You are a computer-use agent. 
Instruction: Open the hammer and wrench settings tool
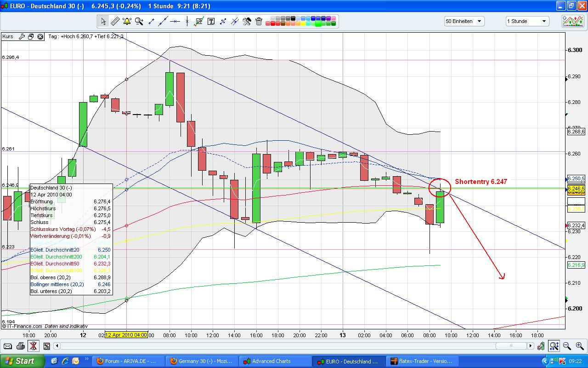pos(247,21)
